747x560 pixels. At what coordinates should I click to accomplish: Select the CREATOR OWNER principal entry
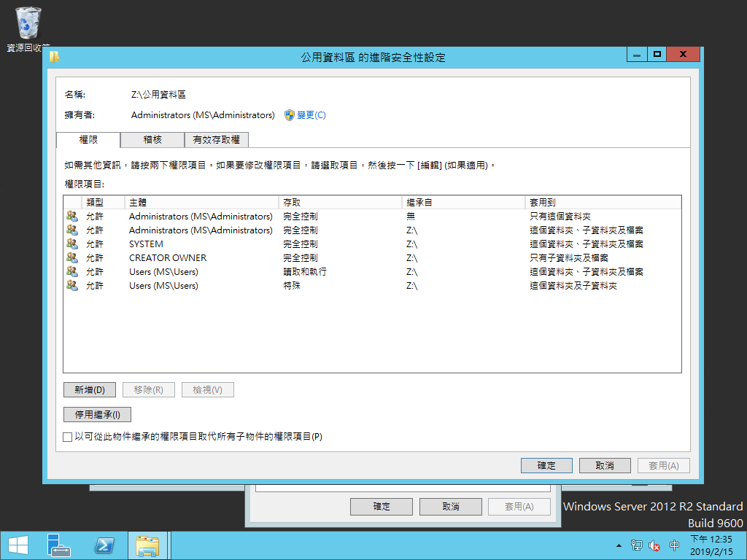(x=168, y=257)
